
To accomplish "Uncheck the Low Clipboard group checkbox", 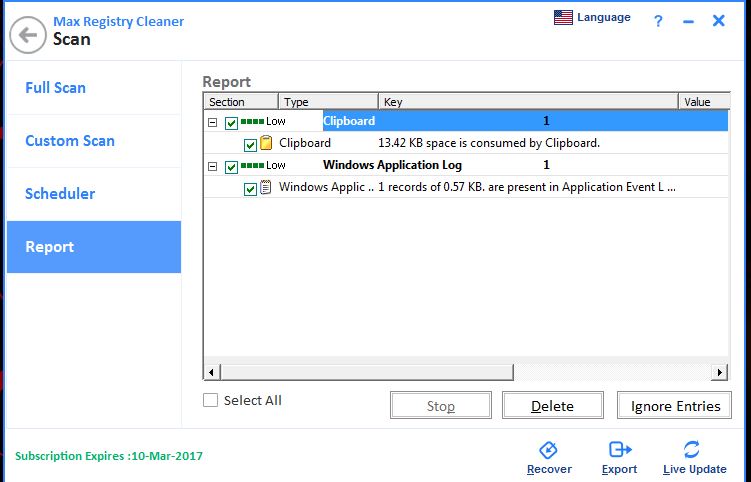I will click(231, 123).
